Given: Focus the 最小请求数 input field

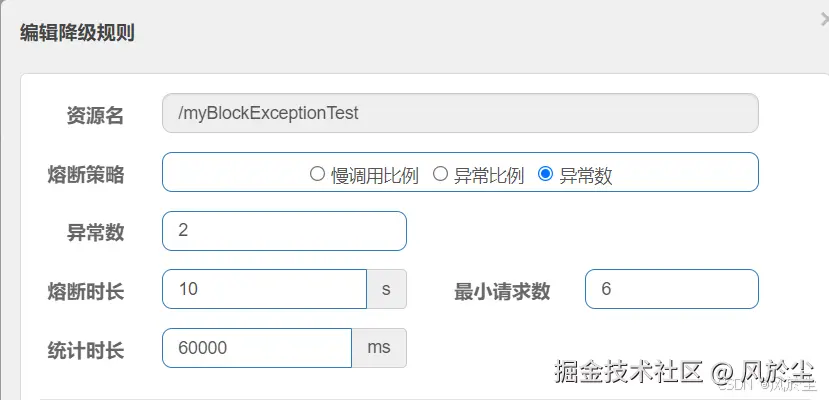Looking at the screenshot, I should tap(671, 290).
